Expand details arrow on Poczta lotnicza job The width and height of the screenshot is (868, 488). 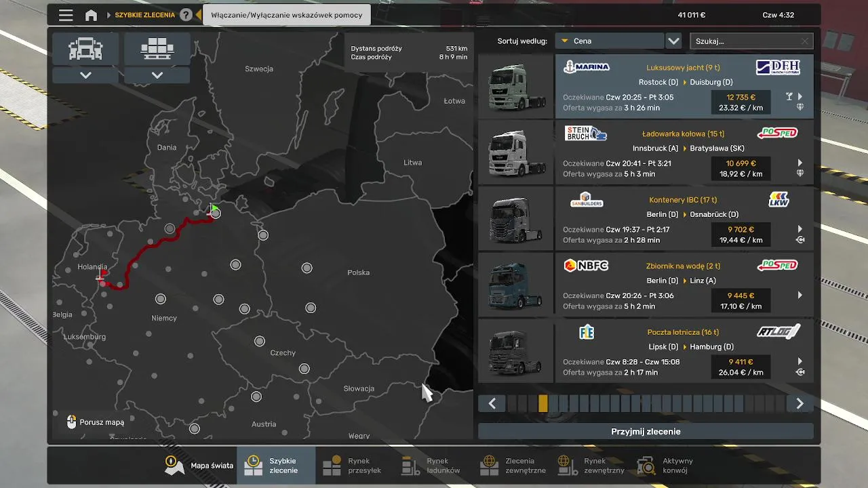(x=800, y=362)
